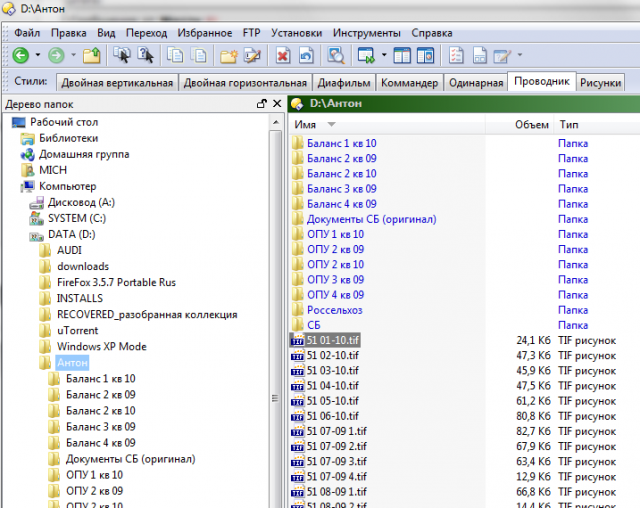
Task: Select the Одинарная style tab
Action: pyautogui.click(x=476, y=83)
